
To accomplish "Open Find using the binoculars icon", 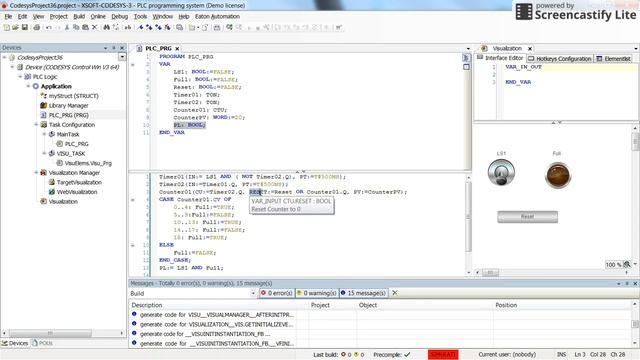I will pyautogui.click(x=107, y=27).
